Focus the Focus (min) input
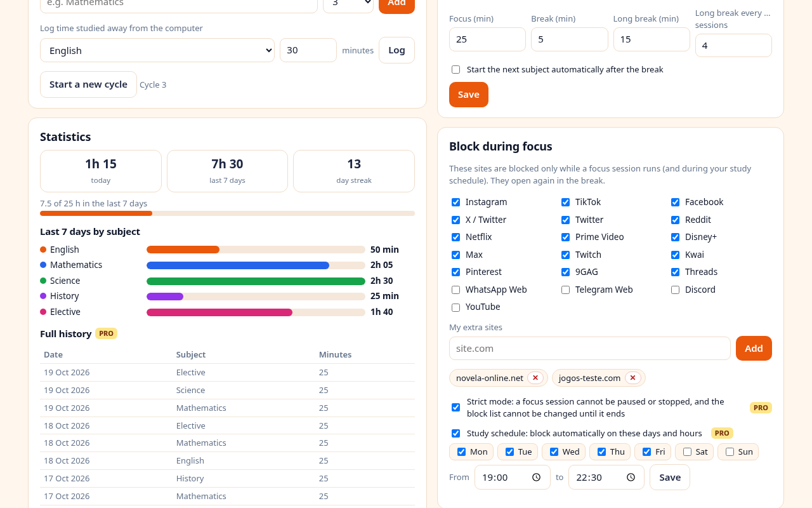 [x=487, y=39]
